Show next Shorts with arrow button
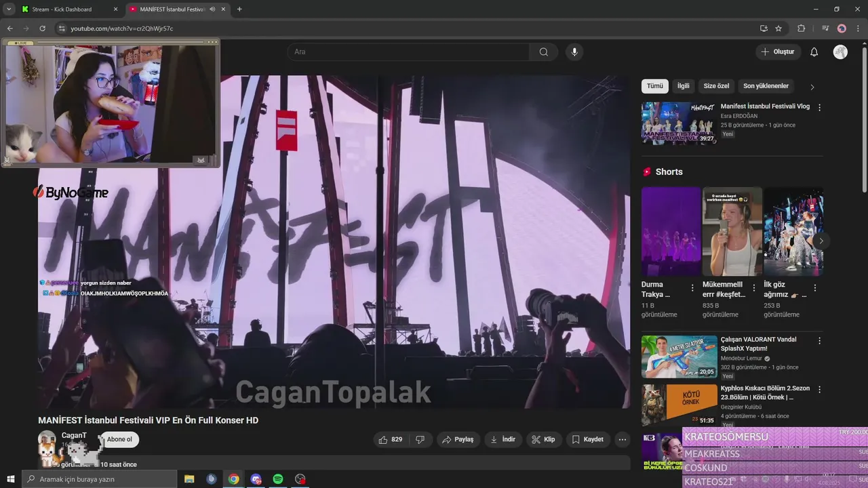This screenshot has width=868, height=488. (821, 241)
